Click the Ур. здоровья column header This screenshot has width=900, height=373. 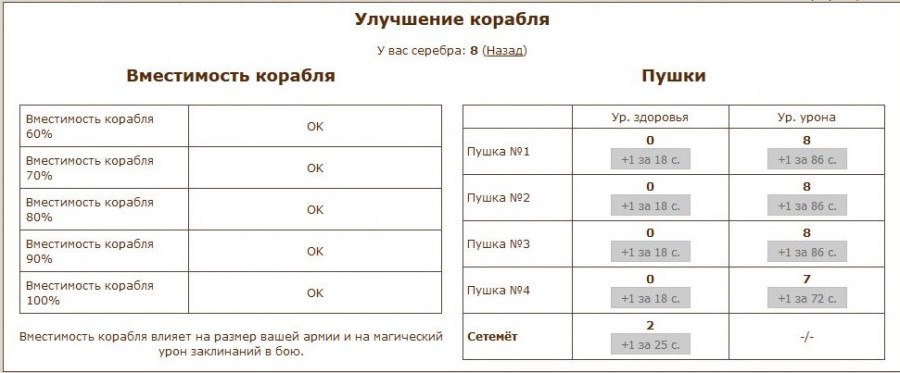(650, 117)
